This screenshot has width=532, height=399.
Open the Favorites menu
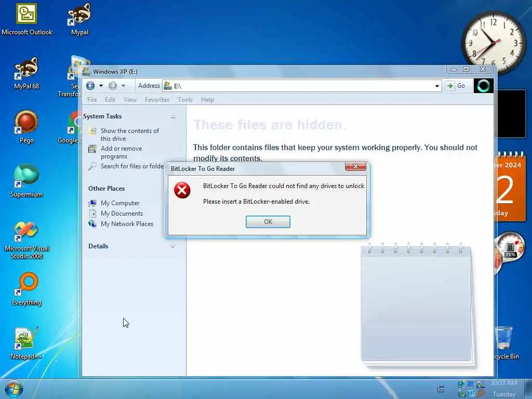coord(157,100)
